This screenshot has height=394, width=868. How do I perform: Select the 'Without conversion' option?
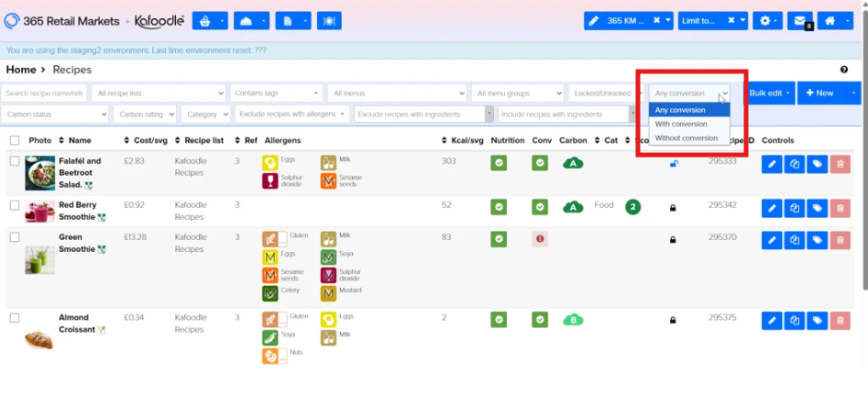click(x=686, y=137)
